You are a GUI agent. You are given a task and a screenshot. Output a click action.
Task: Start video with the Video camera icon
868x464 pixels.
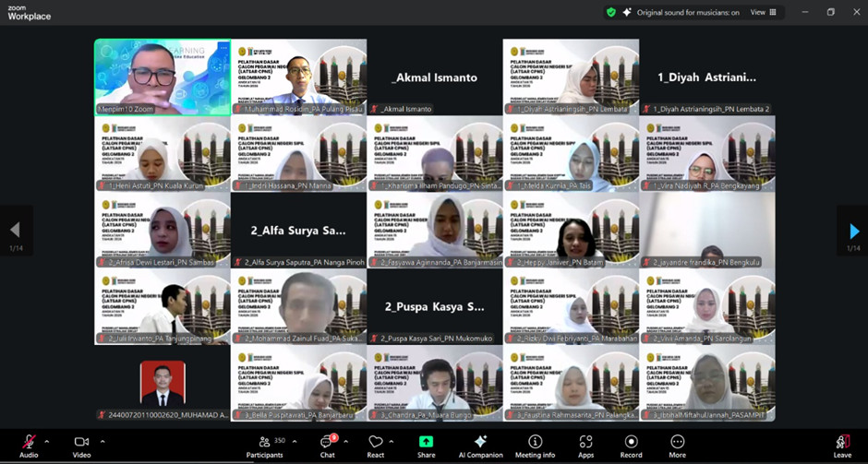click(x=81, y=443)
